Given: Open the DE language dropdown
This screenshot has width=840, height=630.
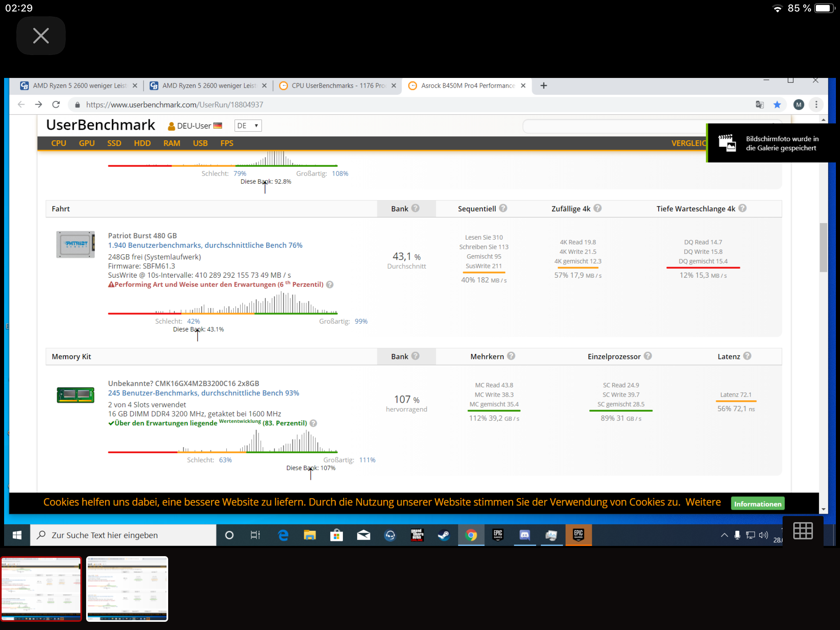Looking at the screenshot, I should 248,126.
